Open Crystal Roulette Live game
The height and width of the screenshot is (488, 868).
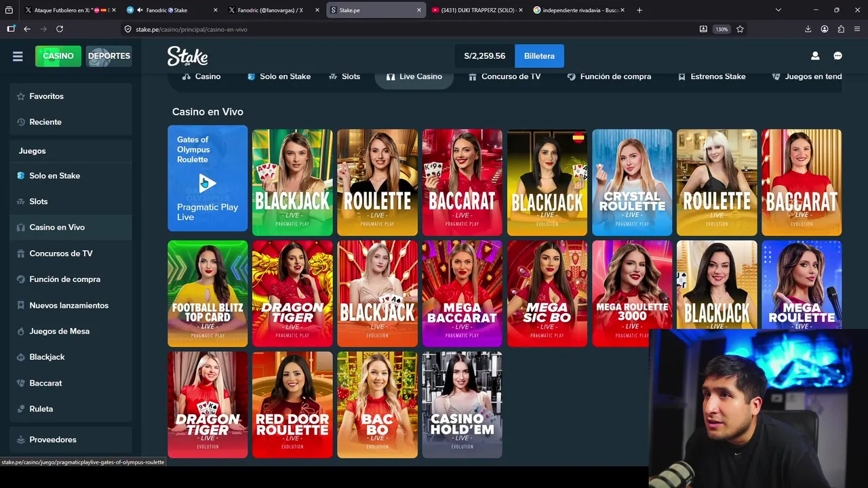pos(632,182)
